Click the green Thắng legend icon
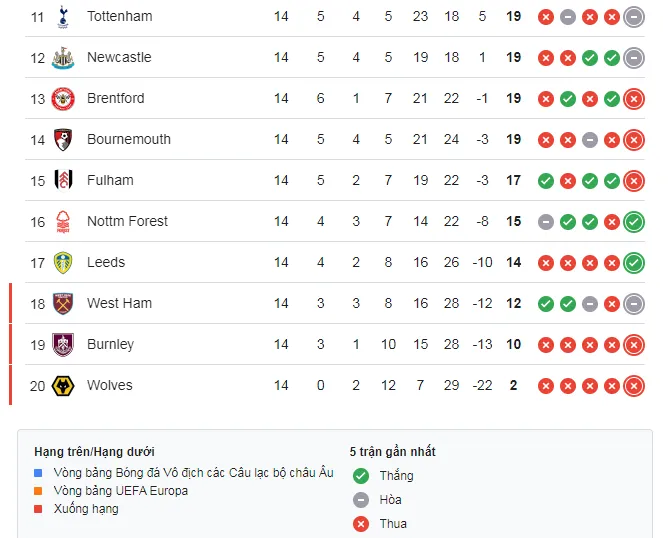Image resolution: width=668 pixels, height=538 pixels. tap(361, 475)
